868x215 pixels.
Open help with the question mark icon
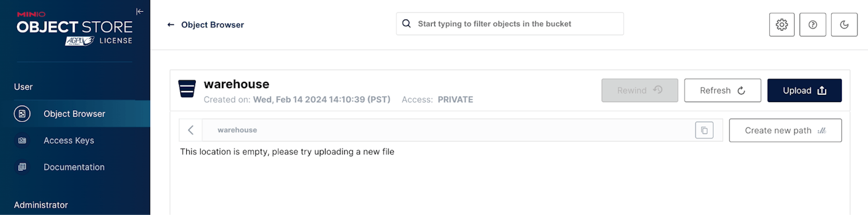[x=812, y=24]
